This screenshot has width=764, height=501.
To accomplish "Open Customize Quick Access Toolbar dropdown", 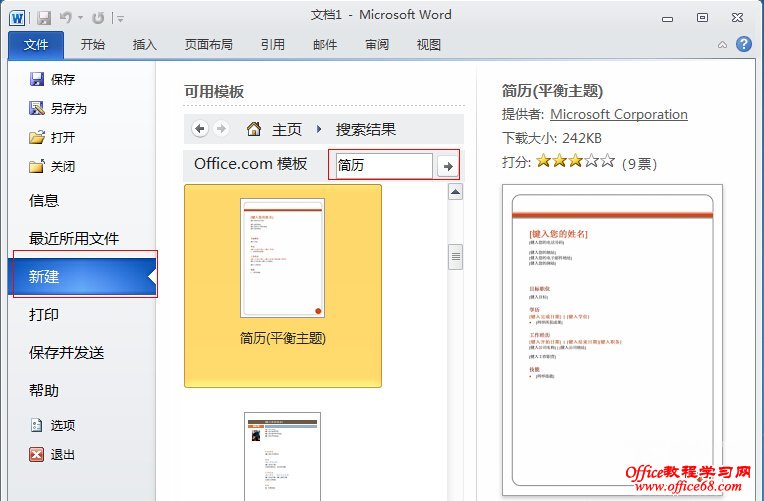I will coord(120,19).
